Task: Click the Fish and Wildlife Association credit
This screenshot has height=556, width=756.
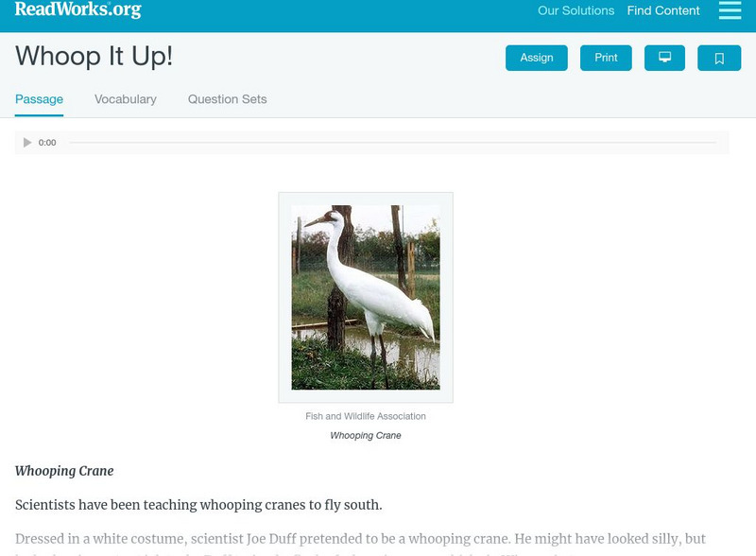Action: point(366,416)
